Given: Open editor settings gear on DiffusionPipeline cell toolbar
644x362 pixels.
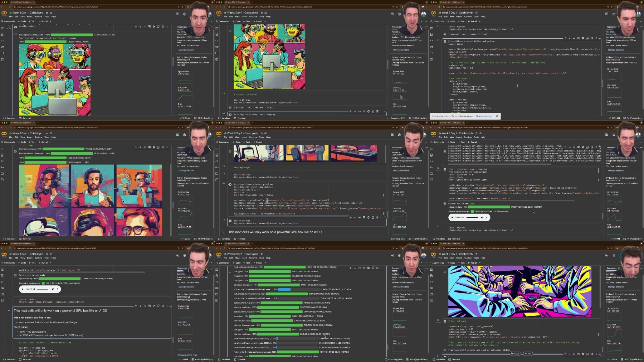Looking at the screenshot, I should [583, 38].
